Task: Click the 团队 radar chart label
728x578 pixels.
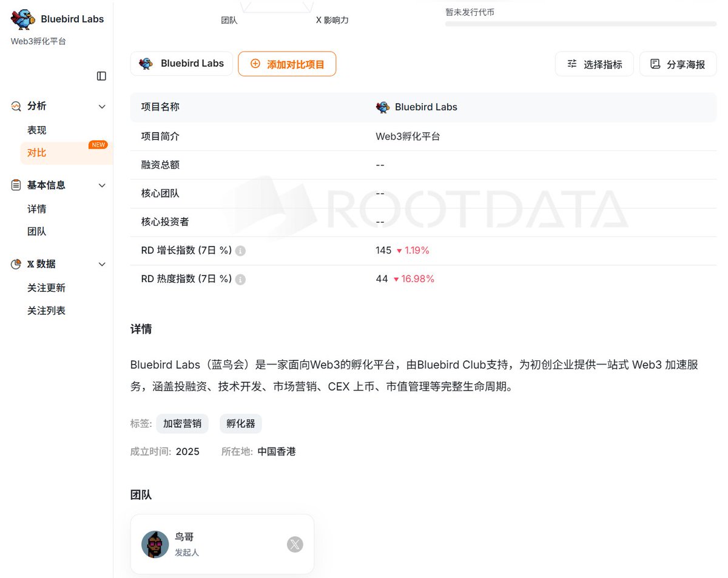Action: (229, 20)
